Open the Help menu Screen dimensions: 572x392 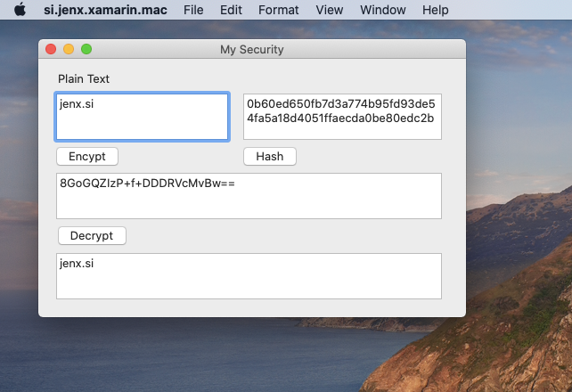pyautogui.click(x=435, y=10)
